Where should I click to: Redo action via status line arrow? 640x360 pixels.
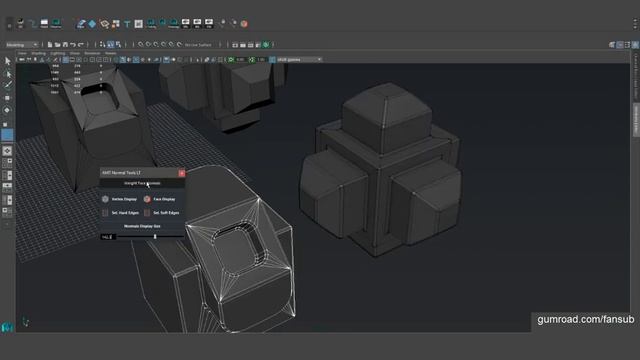coord(81,45)
